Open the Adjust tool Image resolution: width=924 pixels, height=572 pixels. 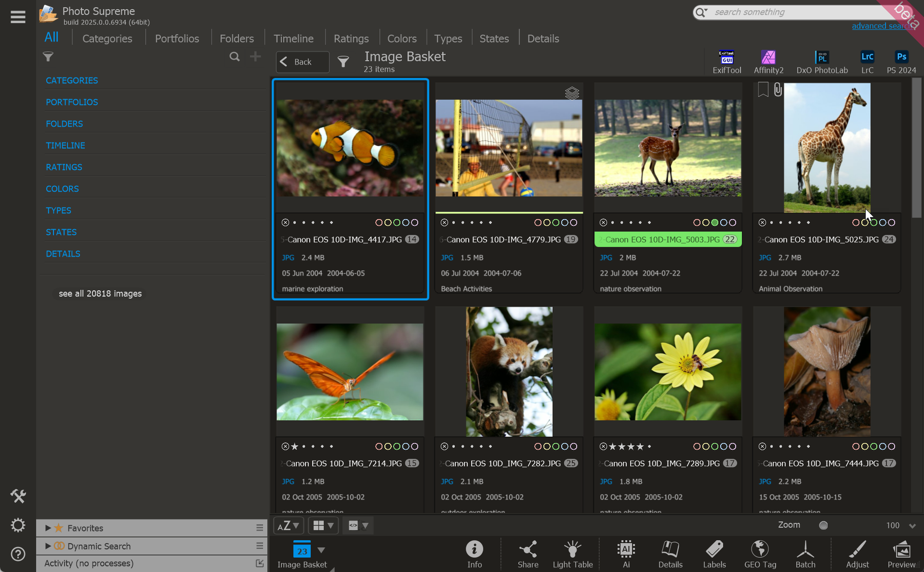click(x=857, y=554)
